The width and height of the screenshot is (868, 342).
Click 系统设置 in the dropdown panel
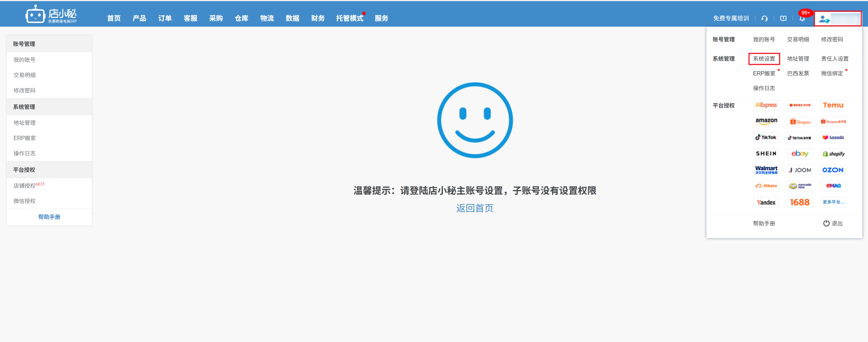764,59
